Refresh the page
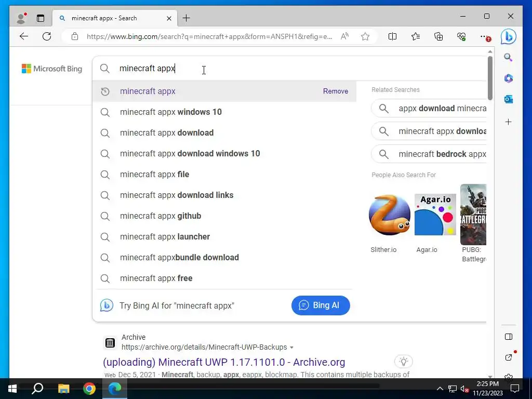 (47, 36)
